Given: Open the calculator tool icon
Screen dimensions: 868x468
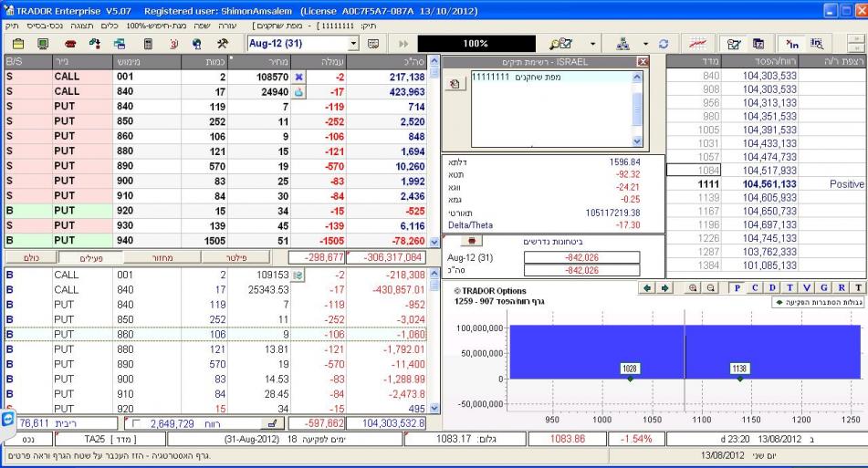Looking at the screenshot, I should tap(148, 43).
